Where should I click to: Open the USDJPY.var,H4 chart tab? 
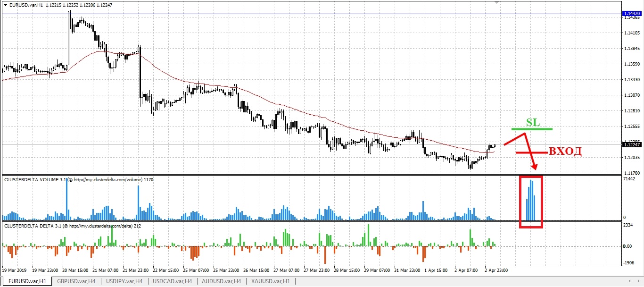point(124,281)
